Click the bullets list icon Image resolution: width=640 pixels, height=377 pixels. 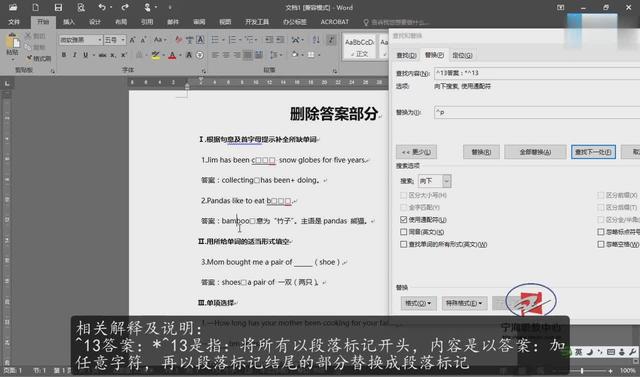215,40
